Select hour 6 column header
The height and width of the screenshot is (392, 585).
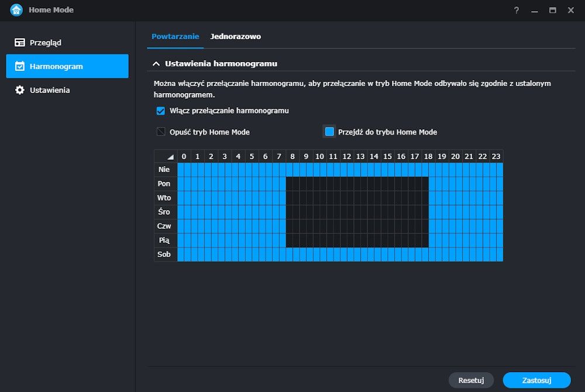[x=265, y=156]
